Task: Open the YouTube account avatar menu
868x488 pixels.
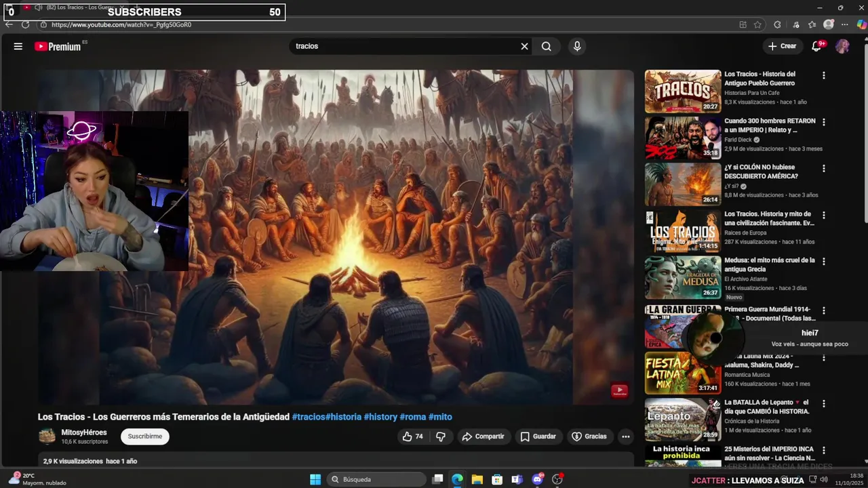Action: click(x=842, y=46)
